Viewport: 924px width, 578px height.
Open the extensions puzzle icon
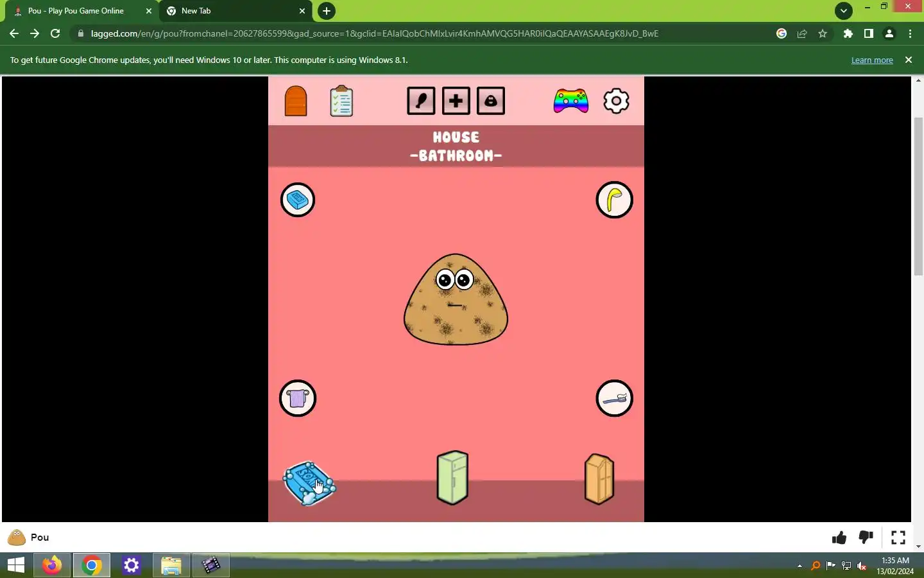point(848,33)
